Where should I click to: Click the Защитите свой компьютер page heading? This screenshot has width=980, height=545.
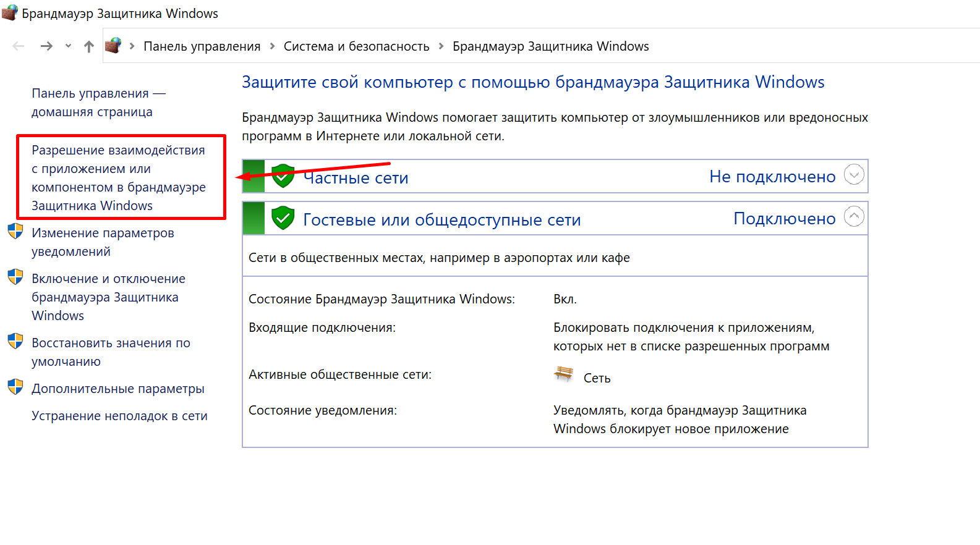[533, 82]
